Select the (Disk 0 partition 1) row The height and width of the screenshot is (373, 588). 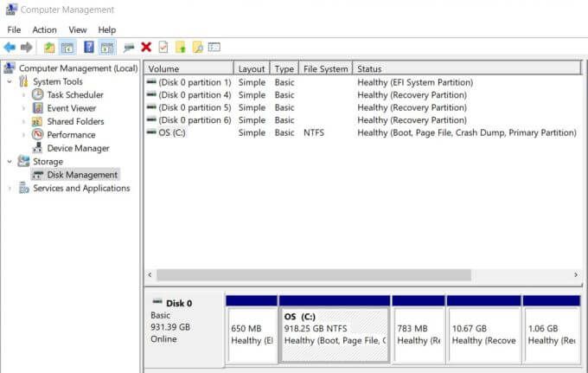pyautogui.click(x=362, y=82)
